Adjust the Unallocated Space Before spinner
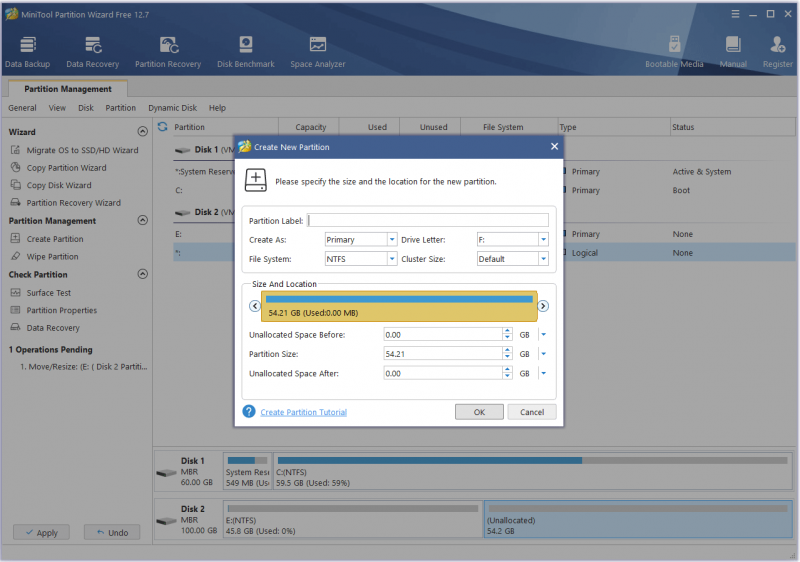 point(507,335)
